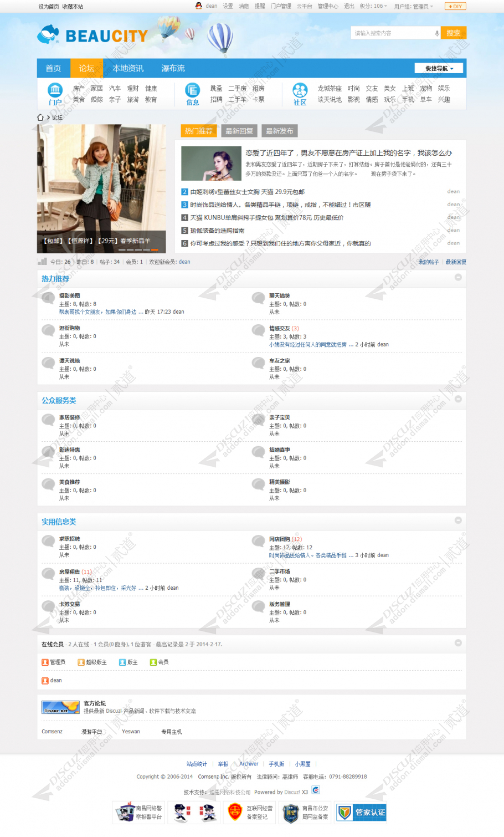This screenshot has height=837, width=504.
Task: Open the featured post portrait thumbnail
Action: 211,163
